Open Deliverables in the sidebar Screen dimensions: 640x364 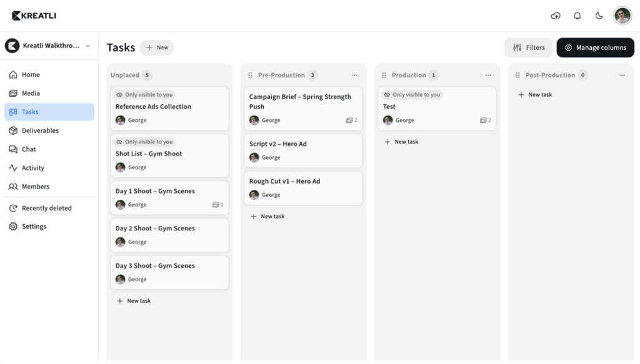[x=49, y=130]
